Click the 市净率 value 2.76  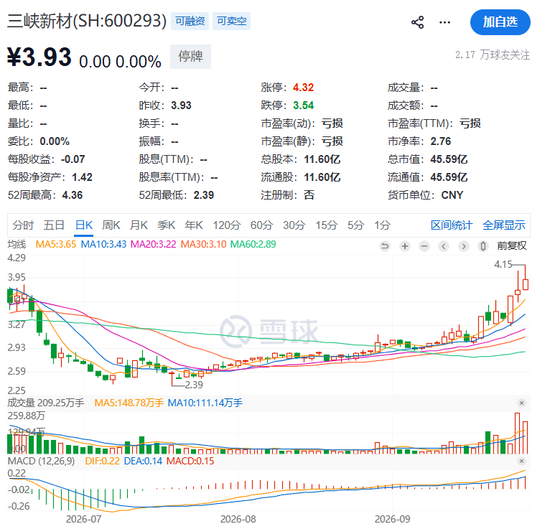[441, 141]
